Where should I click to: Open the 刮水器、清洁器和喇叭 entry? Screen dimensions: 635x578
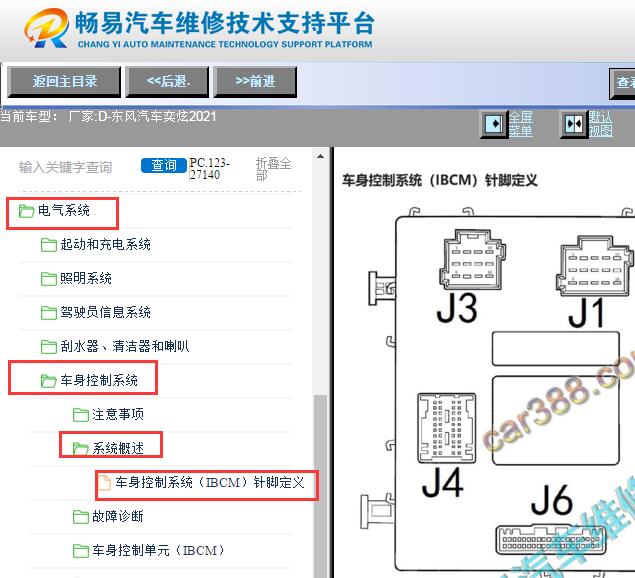tap(125, 347)
